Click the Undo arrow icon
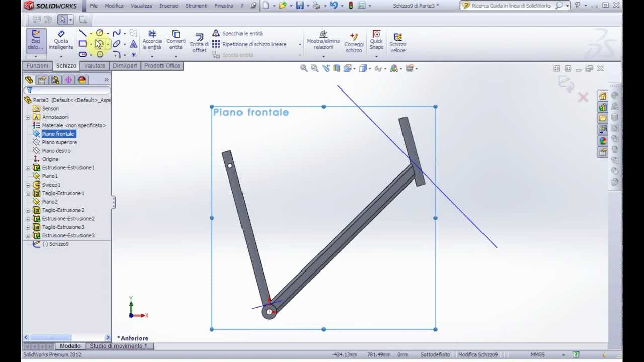The image size is (644, 362). pyautogui.click(x=333, y=6)
